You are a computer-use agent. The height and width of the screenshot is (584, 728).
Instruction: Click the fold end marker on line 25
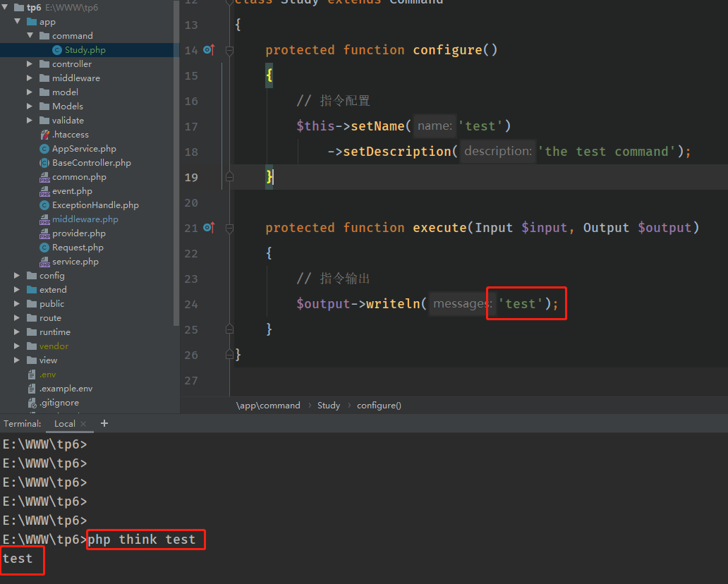(x=229, y=329)
